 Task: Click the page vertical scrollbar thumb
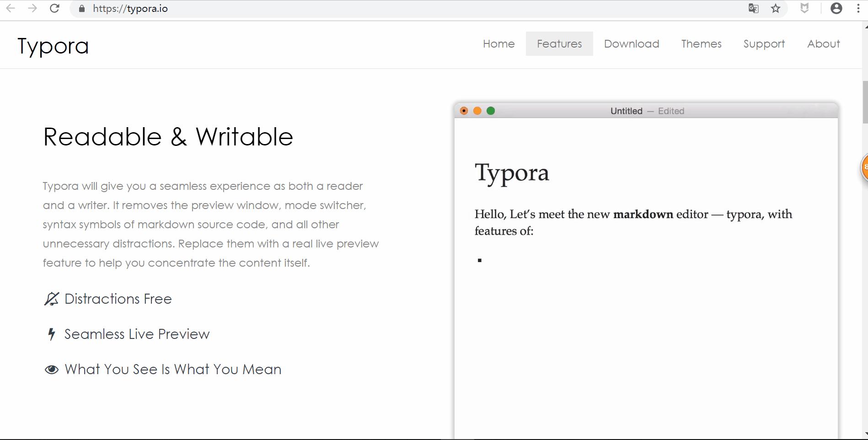(864, 102)
